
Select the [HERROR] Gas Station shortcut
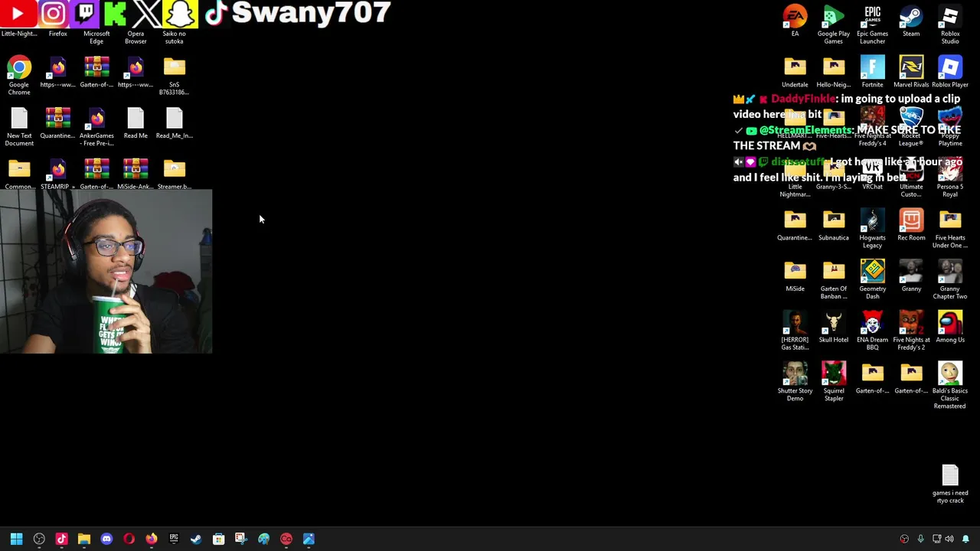tap(795, 331)
